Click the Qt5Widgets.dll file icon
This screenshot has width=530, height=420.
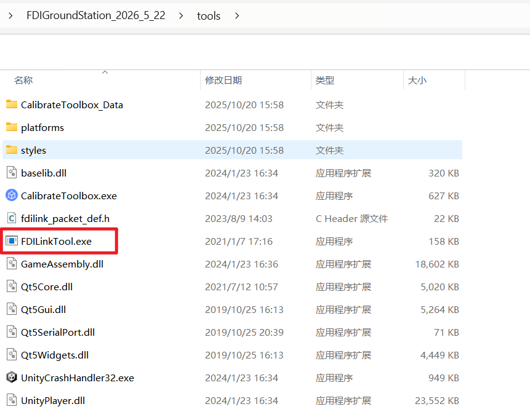point(12,354)
